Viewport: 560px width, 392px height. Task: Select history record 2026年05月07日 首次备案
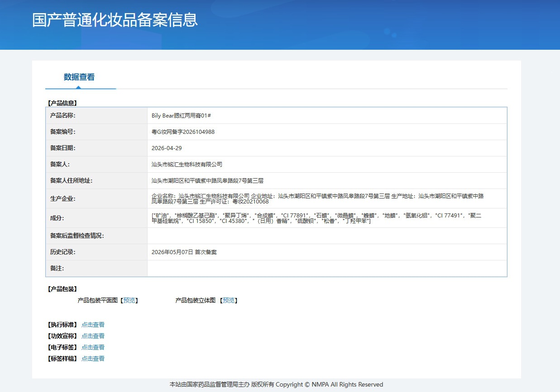point(184,252)
